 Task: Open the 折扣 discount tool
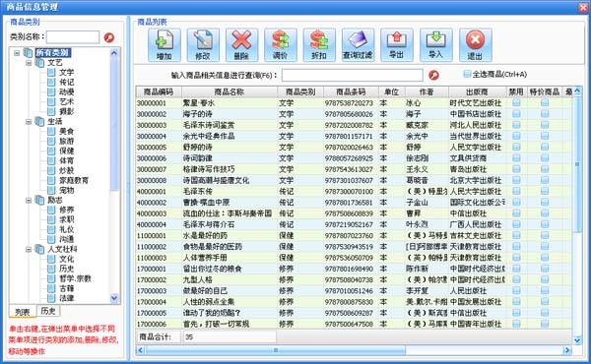pyautogui.click(x=319, y=45)
